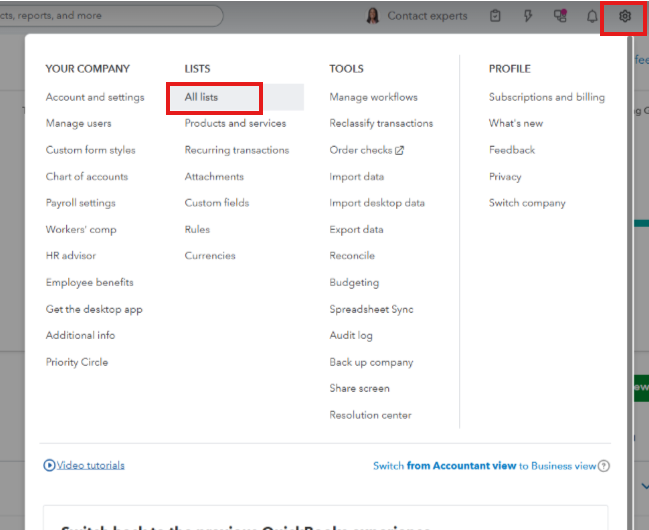The width and height of the screenshot is (649, 530).
Task: Click external link icon beside Order checks
Action: 399,150
